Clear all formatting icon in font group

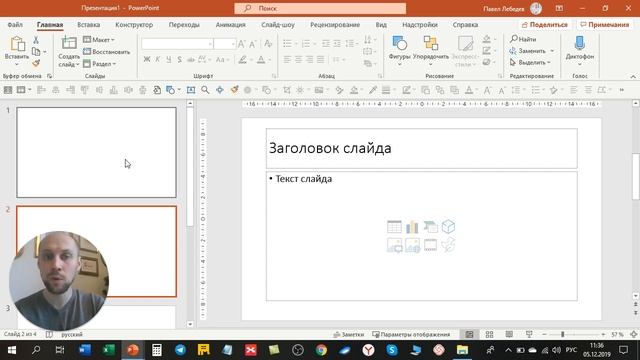tap(268, 44)
